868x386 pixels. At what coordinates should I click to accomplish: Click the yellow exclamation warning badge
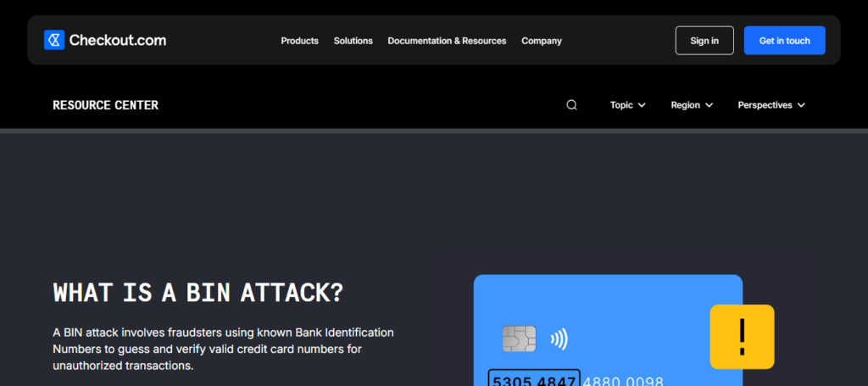[x=742, y=337]
